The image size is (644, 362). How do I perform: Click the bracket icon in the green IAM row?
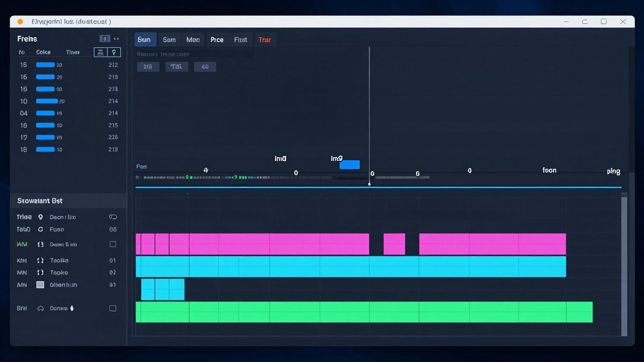click(39, 244)
